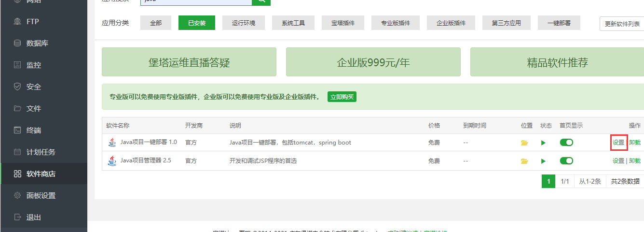Click the security shield icon (安全)
This screenshot has width=644, height=232.
coord(17,87)
